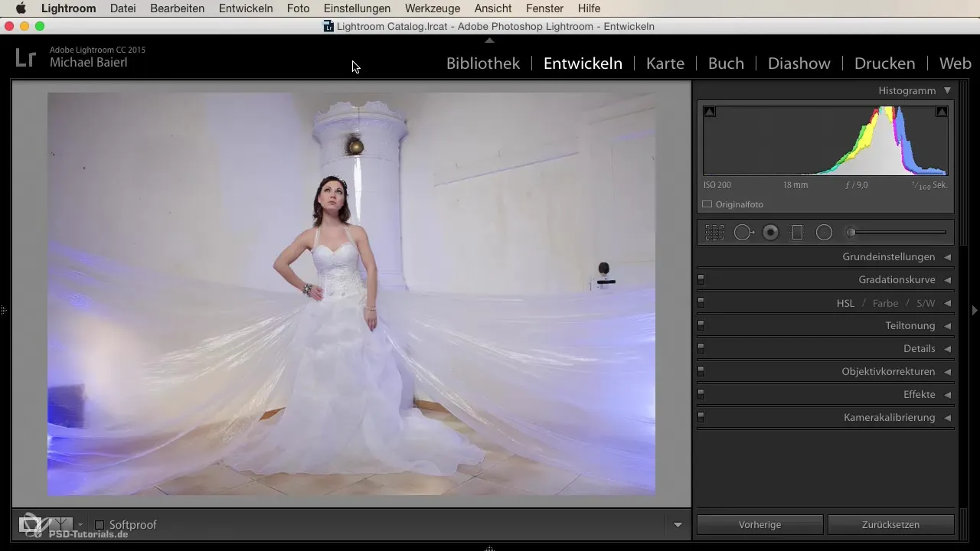
Task: Open the Foto menu
Action: tap(298, 8)
